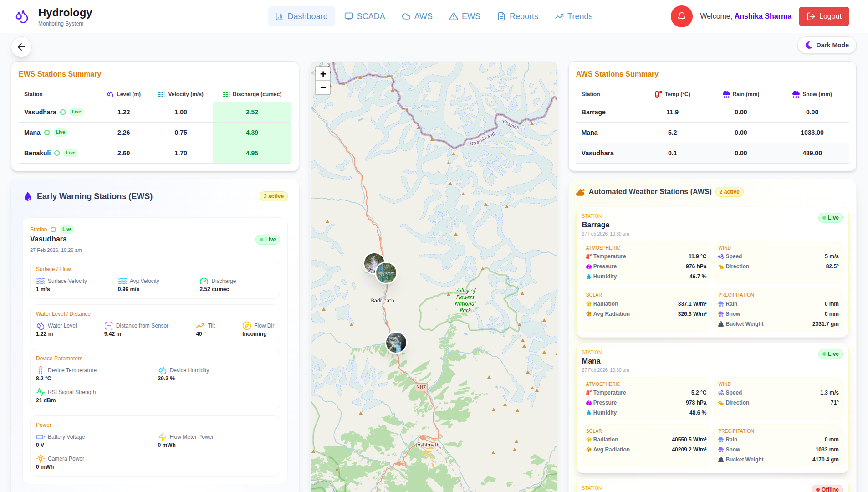Screen dimensions: 868x492
Task: Click the back arrow button
Action: [21, 47]
